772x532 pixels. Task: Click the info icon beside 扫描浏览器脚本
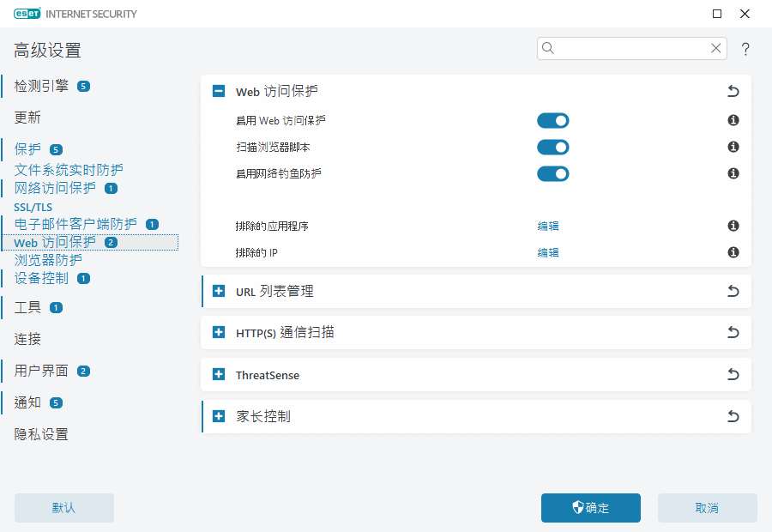click(733, 147)
